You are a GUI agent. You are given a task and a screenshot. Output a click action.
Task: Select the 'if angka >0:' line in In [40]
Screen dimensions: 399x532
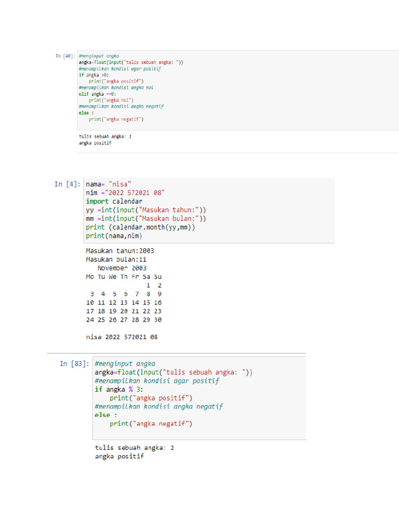coord(94,75)
